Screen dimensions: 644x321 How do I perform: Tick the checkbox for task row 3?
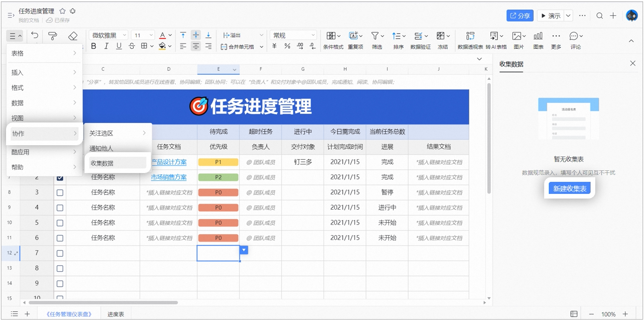tap(60, 193)
